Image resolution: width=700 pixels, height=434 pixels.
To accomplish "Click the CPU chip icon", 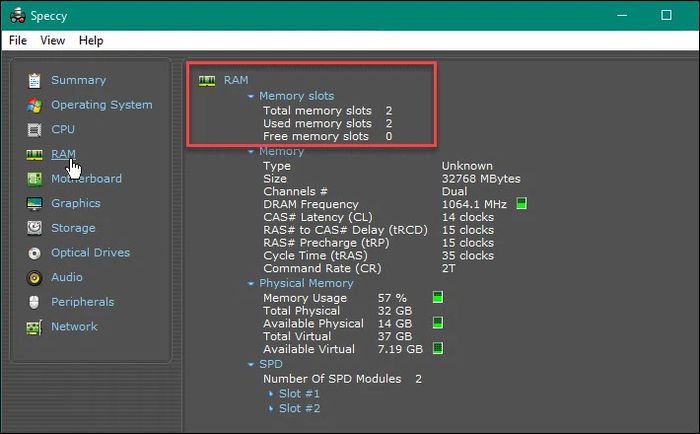I will coord(34,129).
